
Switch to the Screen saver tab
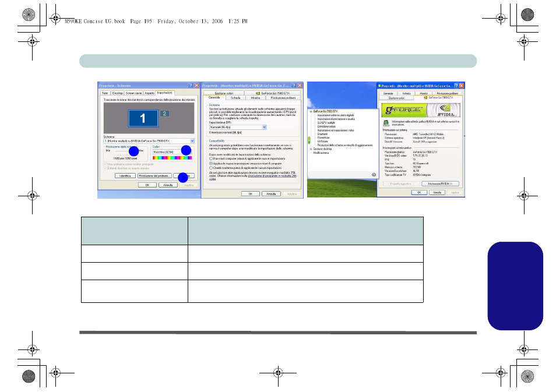click(x=133, y=93)
